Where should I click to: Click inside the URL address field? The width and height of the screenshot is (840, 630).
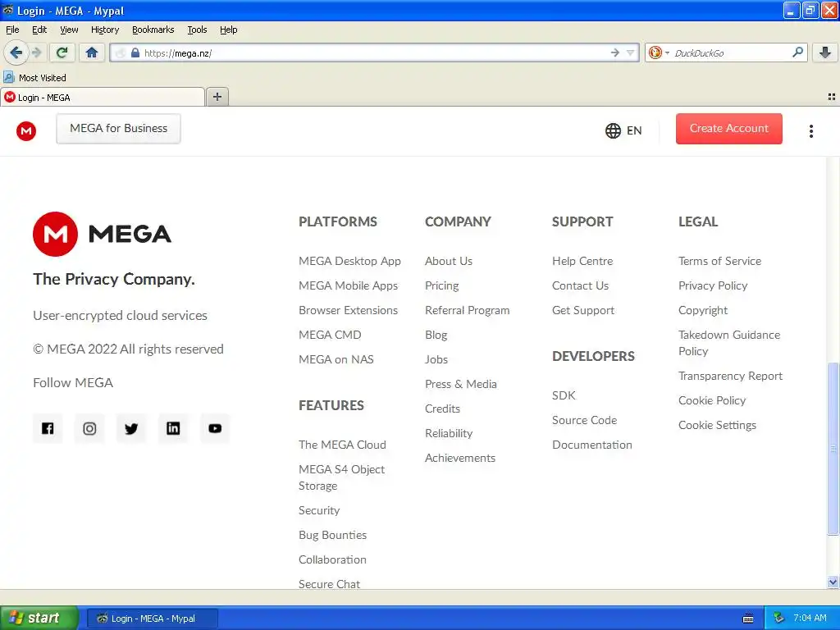click(375, 53)
